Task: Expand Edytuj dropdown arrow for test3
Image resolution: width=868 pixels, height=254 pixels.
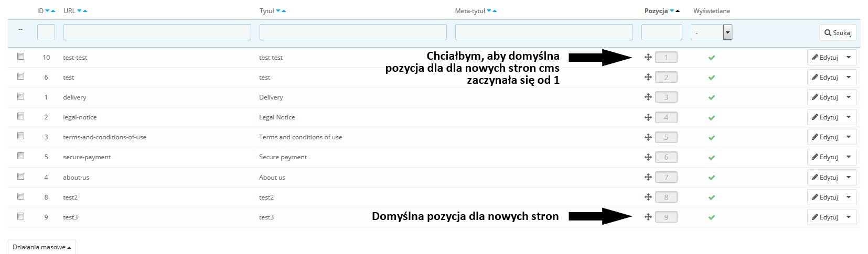Action: (849, 217)
